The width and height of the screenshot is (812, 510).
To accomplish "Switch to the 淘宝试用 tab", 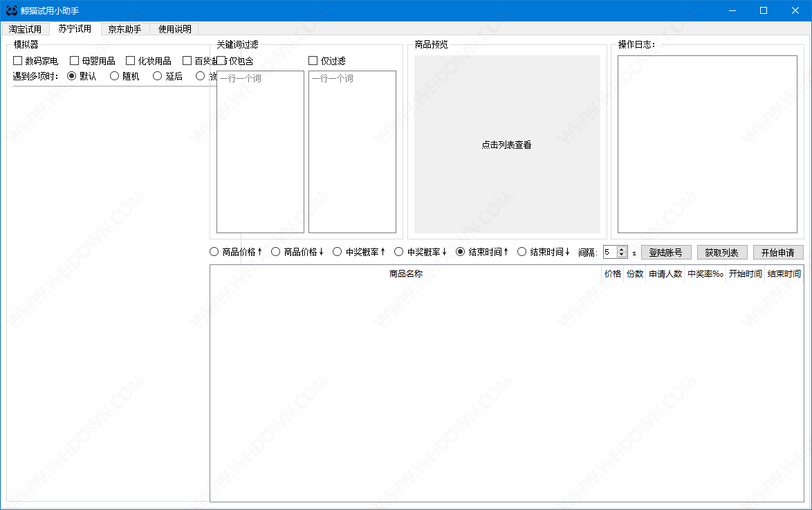I will [x=25, y=29].
